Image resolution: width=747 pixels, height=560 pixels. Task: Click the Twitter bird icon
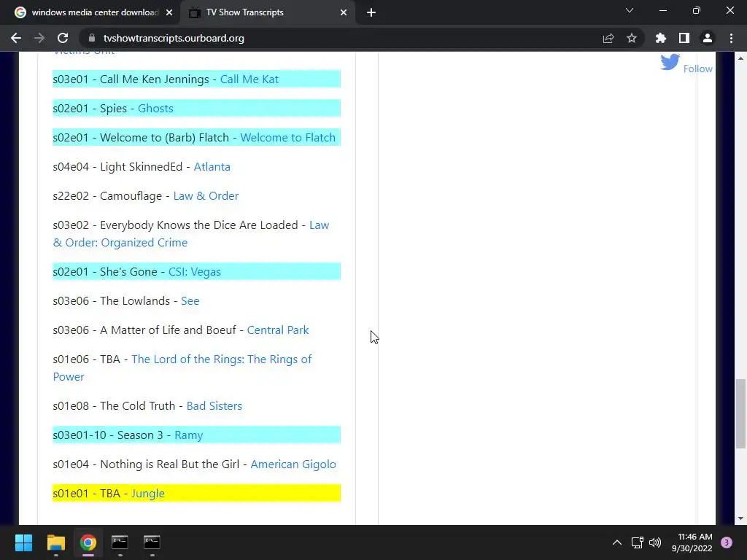[670, 62]
